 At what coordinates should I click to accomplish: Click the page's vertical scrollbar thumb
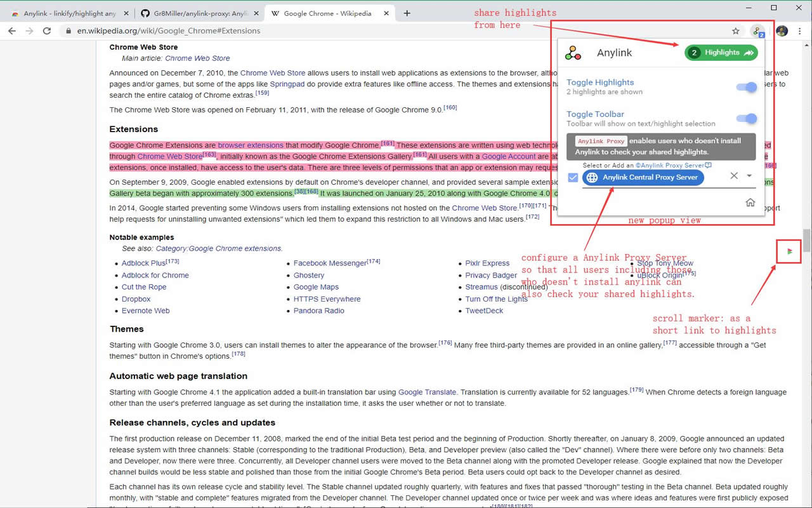[806, 240]
